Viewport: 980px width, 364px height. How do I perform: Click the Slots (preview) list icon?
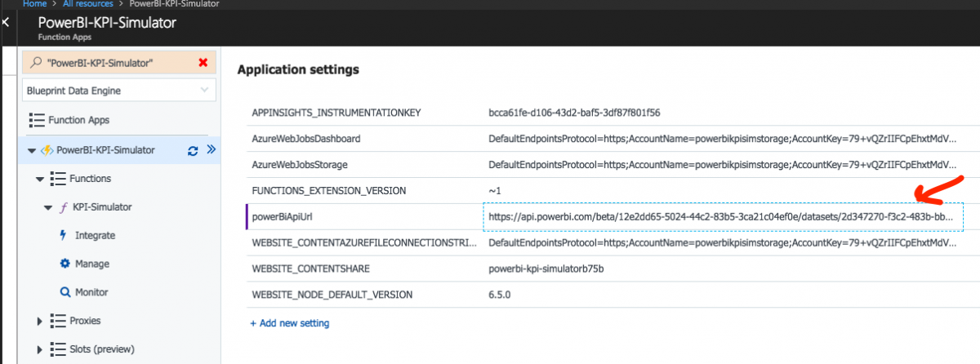[x=57, y=349]
